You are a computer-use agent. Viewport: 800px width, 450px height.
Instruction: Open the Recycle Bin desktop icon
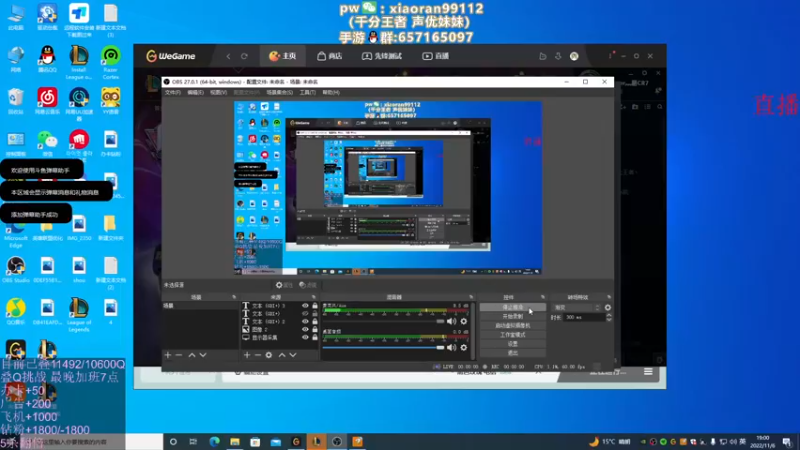[x=16, y=101]
